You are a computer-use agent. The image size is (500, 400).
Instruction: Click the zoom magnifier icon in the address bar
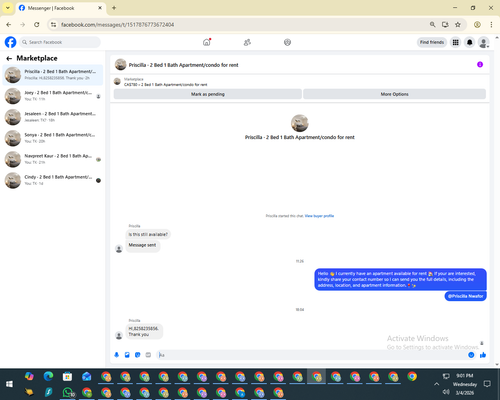432,25
